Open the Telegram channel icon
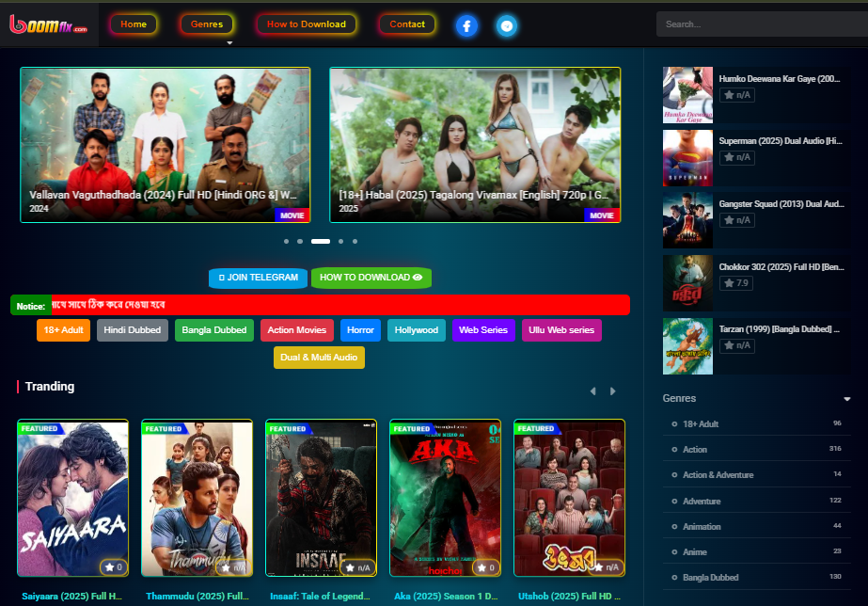This screenshot has width=868, height=606. pos(507,25)
